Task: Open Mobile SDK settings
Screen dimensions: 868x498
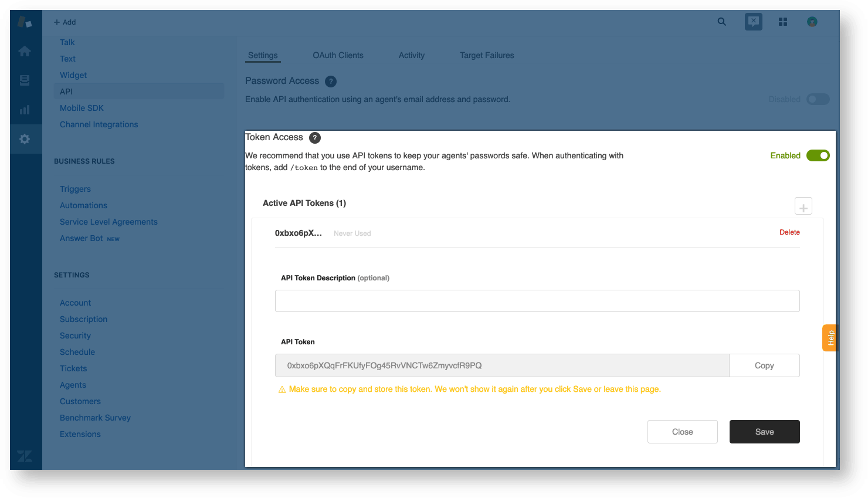Action: tap(82, 108)
